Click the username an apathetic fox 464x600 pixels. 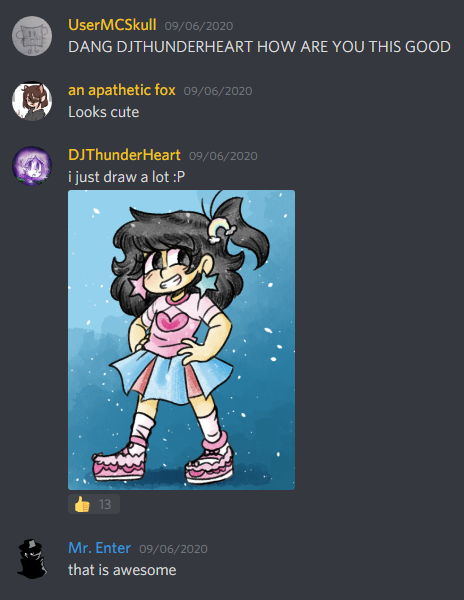(122, 90)
